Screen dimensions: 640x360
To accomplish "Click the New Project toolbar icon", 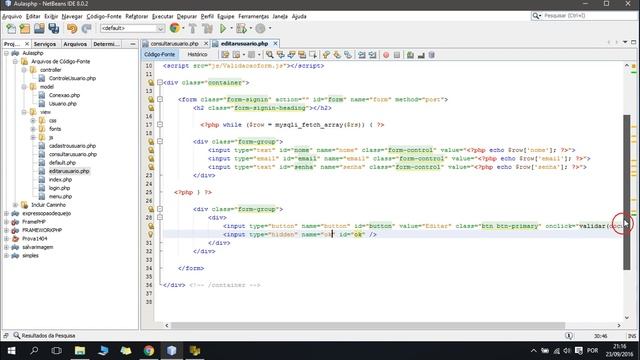I will pos(25,29).
